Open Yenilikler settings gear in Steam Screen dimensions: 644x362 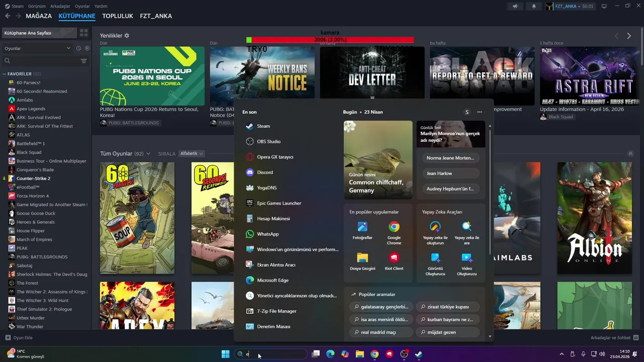pyautogui.click(x=127, y=36)
